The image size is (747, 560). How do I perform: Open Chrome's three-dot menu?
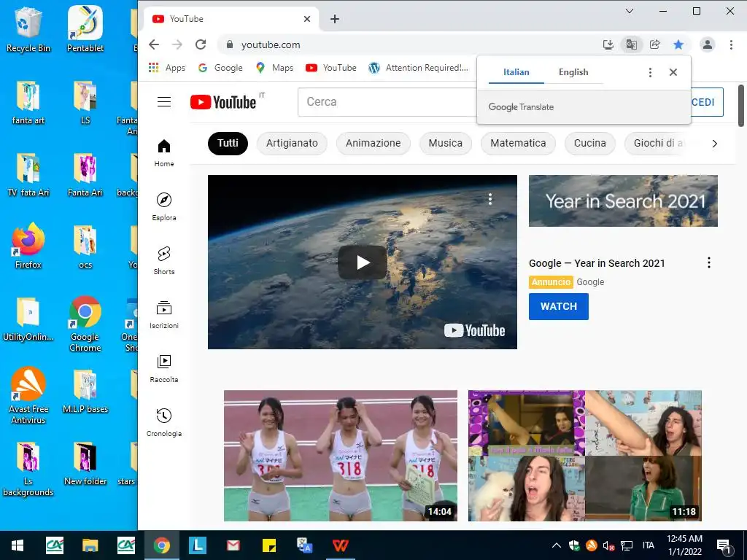click(731, 44)
